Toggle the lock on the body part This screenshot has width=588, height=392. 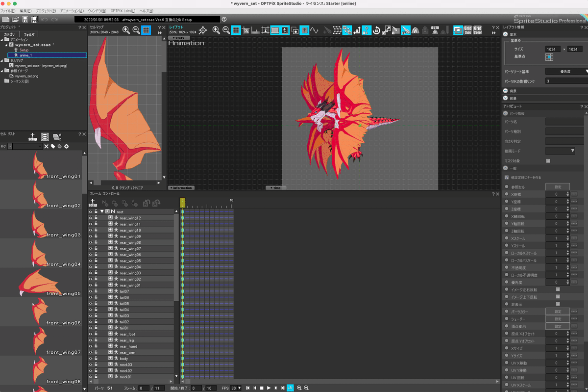(x=96, y=359)
